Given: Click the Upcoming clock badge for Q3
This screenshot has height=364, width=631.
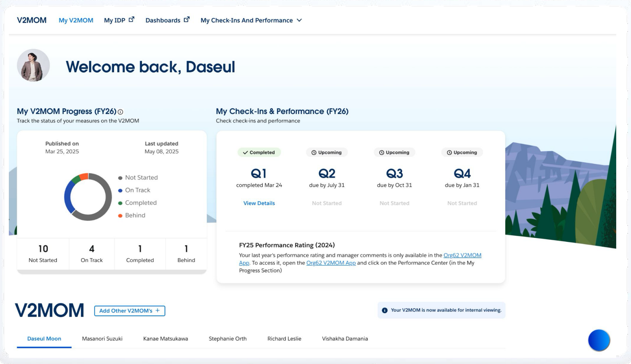Looking at the screenshot, I should tap(394, 153).
